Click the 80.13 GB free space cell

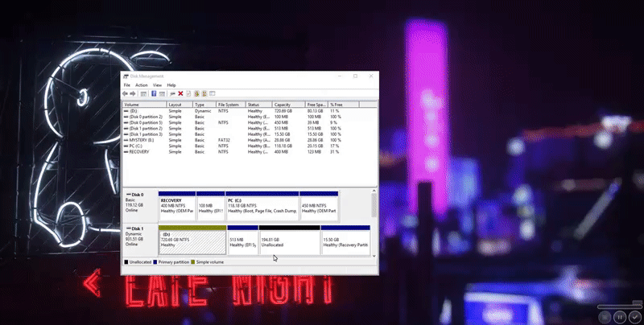(315, 111)
